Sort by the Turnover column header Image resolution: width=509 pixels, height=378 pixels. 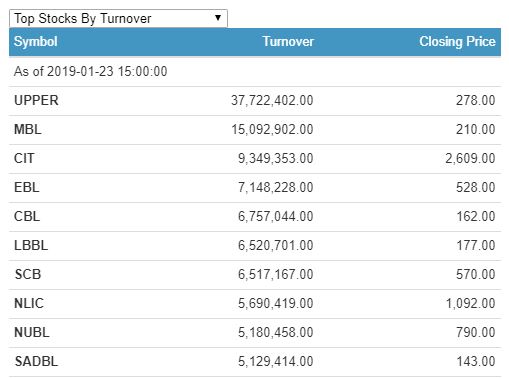[288, 42]
